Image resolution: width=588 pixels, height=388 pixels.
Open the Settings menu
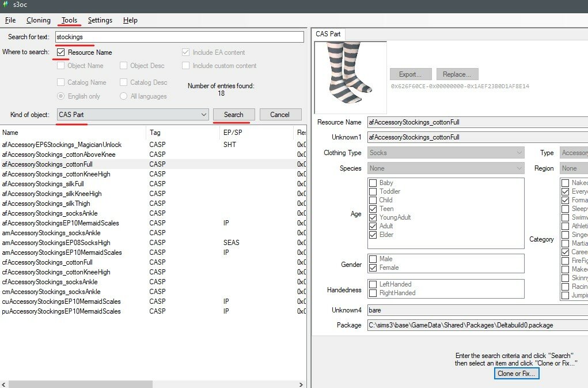100,20
